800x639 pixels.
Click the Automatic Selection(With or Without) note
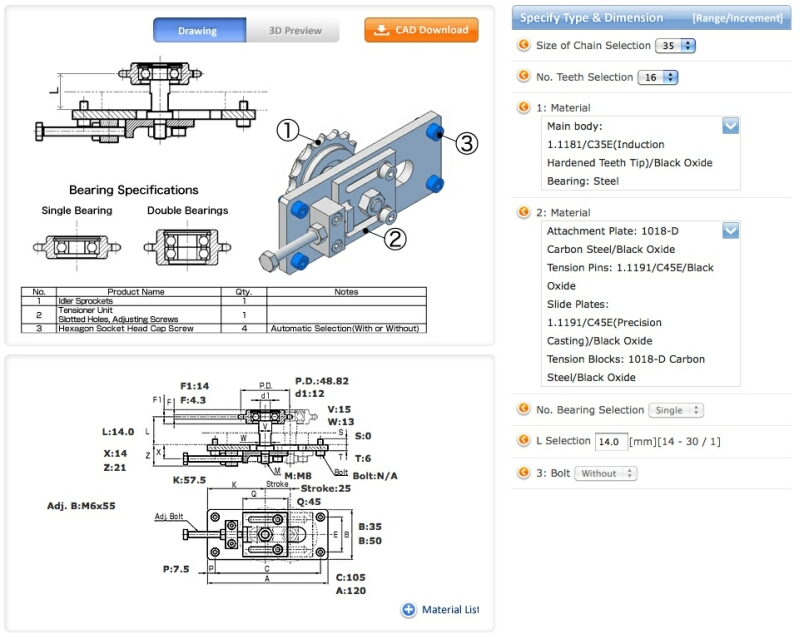click(345, 328)
